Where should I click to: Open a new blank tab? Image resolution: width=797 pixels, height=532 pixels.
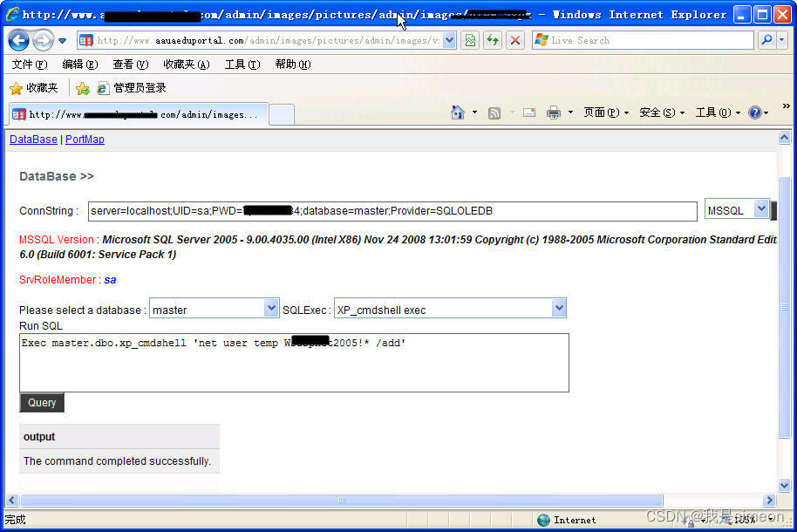pyautogui.click(x=281, y=114)
